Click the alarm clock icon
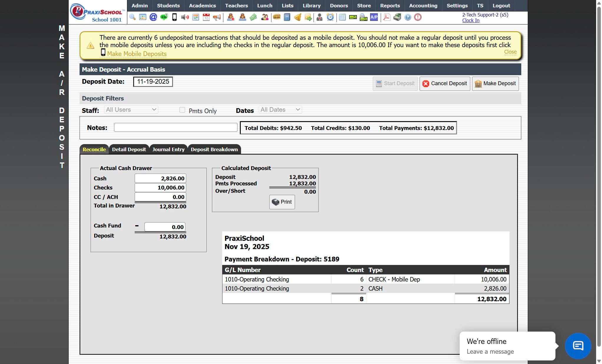Viewport: 602px width, 364px height. point(330,17)
